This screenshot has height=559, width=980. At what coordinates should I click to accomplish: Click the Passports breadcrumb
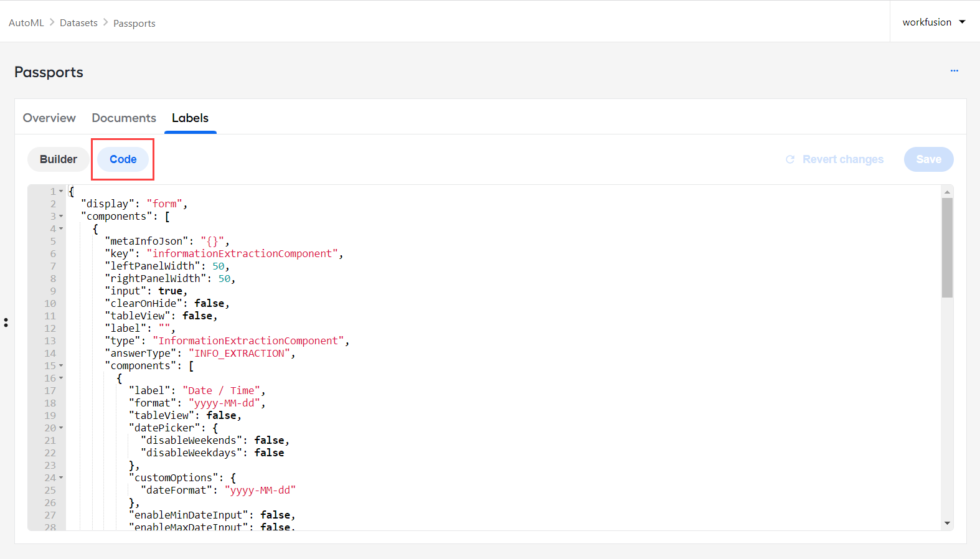point(134,24)
